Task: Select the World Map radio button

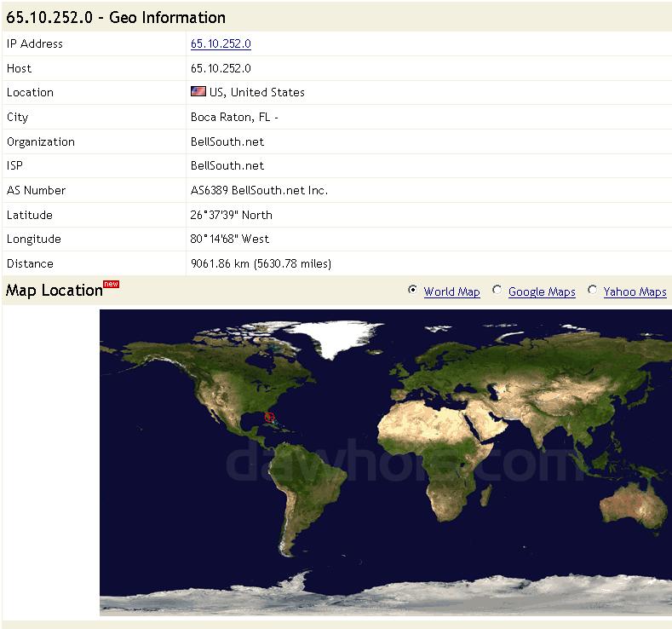Action: [413, 291]
